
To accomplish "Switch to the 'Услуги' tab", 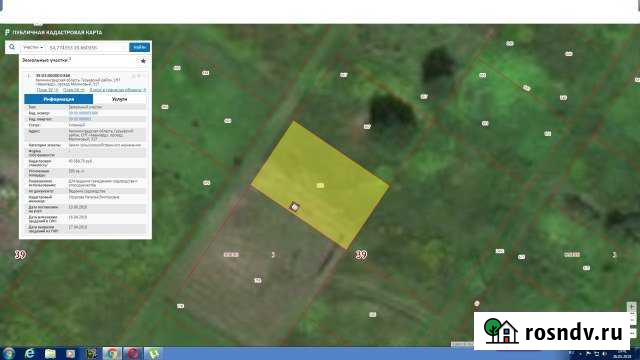I will coord(120,99).
